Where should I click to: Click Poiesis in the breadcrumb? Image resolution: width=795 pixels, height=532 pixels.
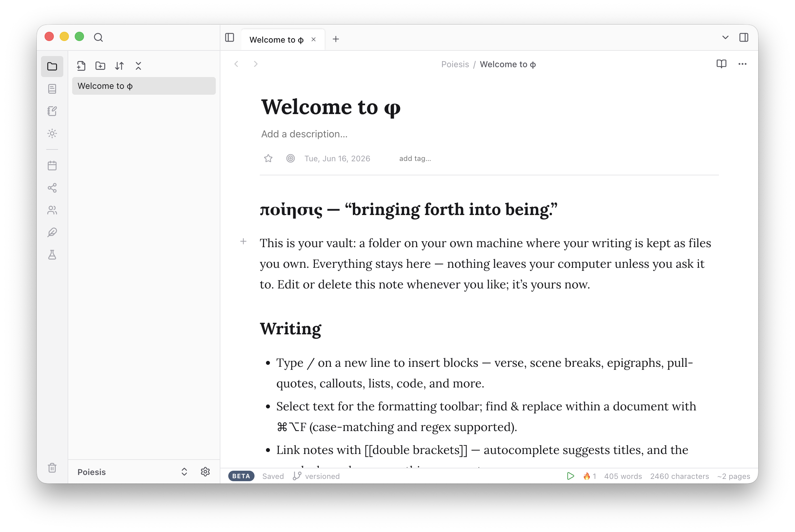click(455, 64)
